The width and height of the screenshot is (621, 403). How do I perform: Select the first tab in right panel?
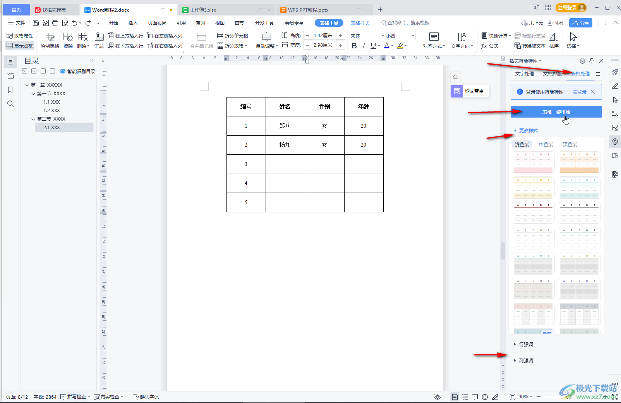pos(524,74)
